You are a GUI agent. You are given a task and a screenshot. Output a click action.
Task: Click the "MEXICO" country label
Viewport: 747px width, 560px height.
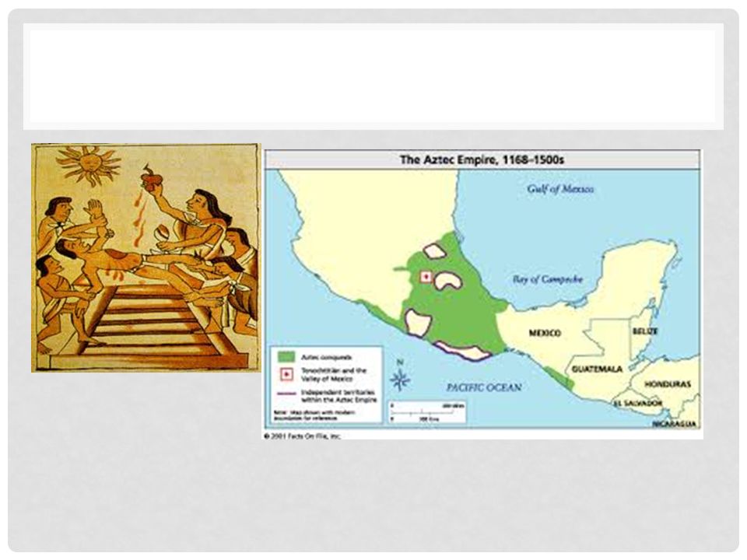pyautogui.click(x=545, y=333)
